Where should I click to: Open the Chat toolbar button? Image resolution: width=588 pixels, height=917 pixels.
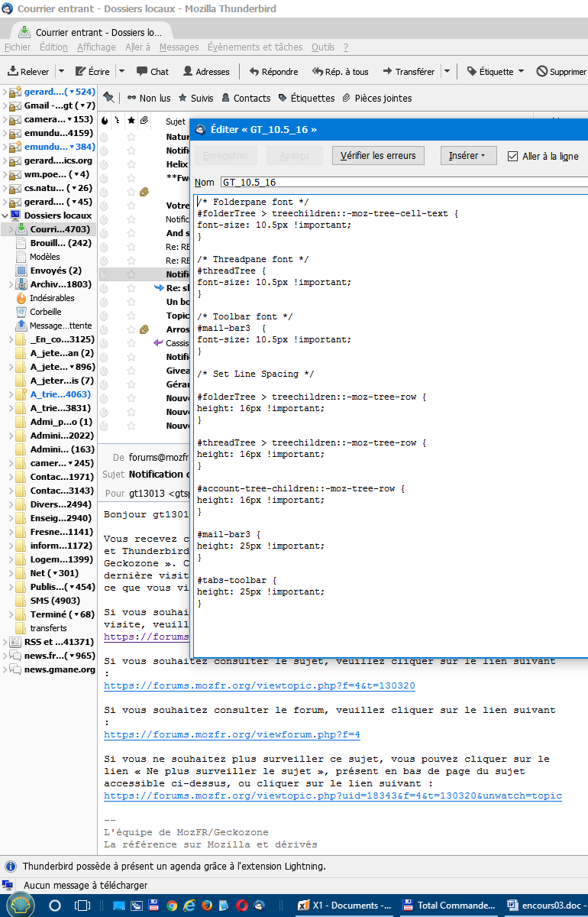[x=153, y=71]
